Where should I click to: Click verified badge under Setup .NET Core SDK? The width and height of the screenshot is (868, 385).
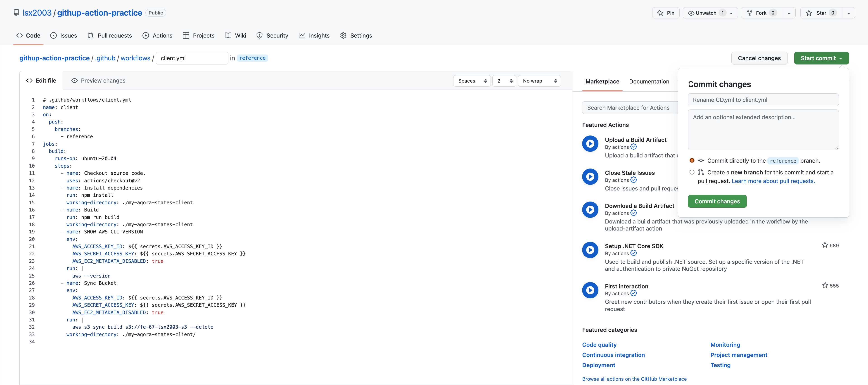point(633,253)
